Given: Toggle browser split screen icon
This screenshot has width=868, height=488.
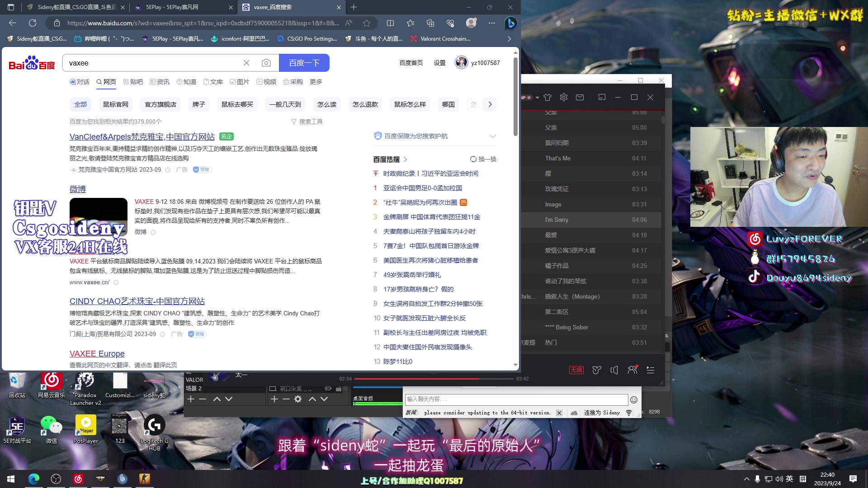Looking at the screenshot, I should coord(391,23).
